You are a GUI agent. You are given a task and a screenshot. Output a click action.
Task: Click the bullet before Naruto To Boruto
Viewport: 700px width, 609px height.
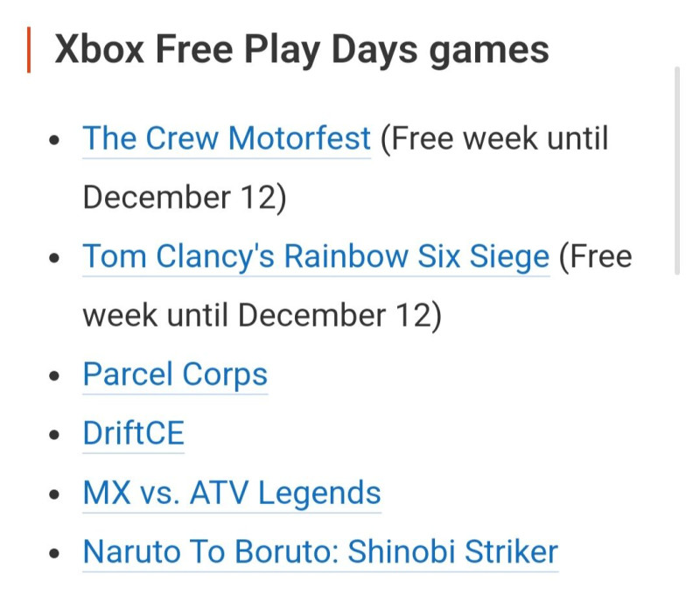56,554
